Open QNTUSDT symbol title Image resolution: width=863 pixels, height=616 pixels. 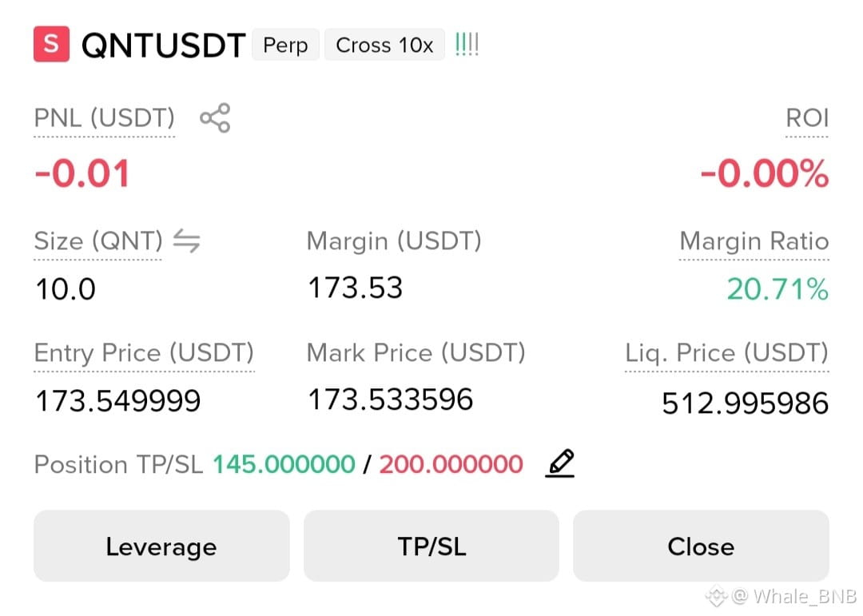pyautogui.click(x=164, y=45)
